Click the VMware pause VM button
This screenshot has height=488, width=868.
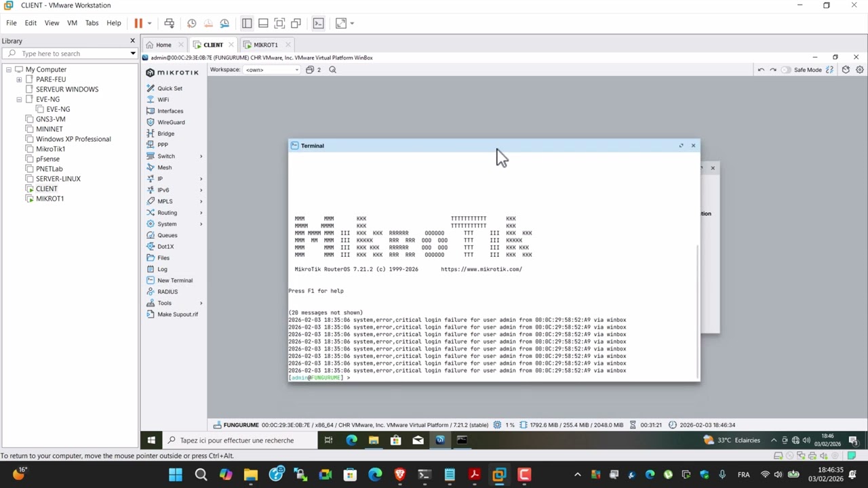[138, 23]
